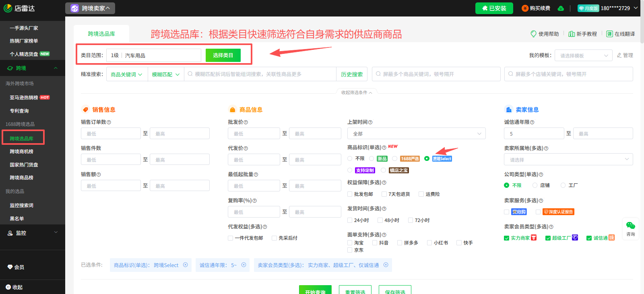The width and height of the screenshot is (644, 294).
Task: Open usage help lightbulb icon
Action: click(x=533, y=34)
